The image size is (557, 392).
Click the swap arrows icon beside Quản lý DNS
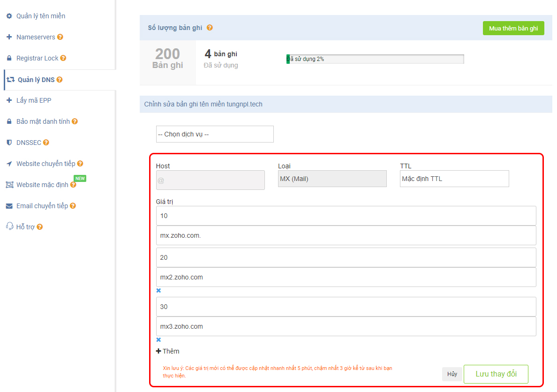tap(11, 80)
